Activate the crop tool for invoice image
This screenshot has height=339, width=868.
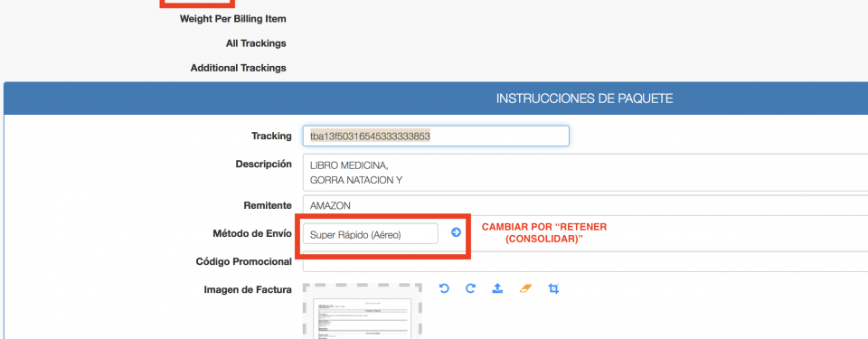pyautogui.click(x=553, y=288)
